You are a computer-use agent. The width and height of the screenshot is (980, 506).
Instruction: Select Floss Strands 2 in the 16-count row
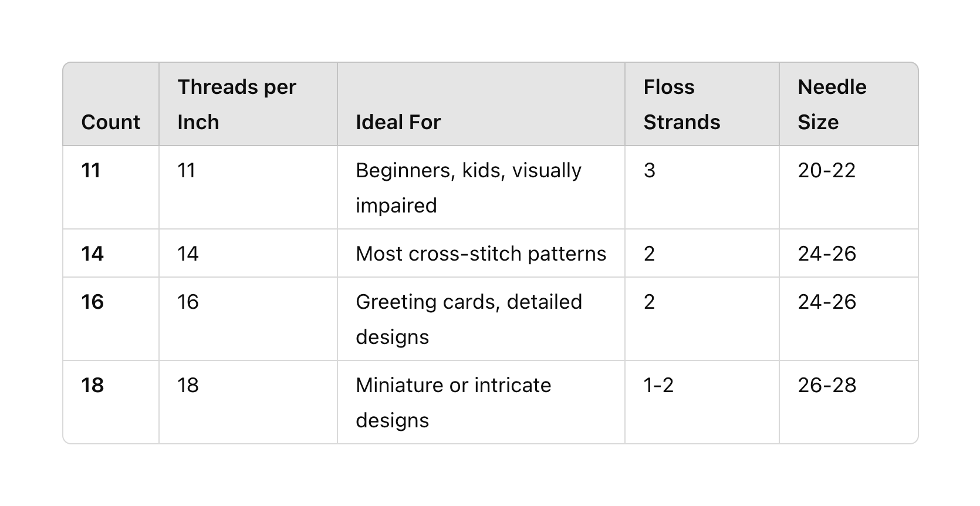pyautogui.click(x=650, y=302)
